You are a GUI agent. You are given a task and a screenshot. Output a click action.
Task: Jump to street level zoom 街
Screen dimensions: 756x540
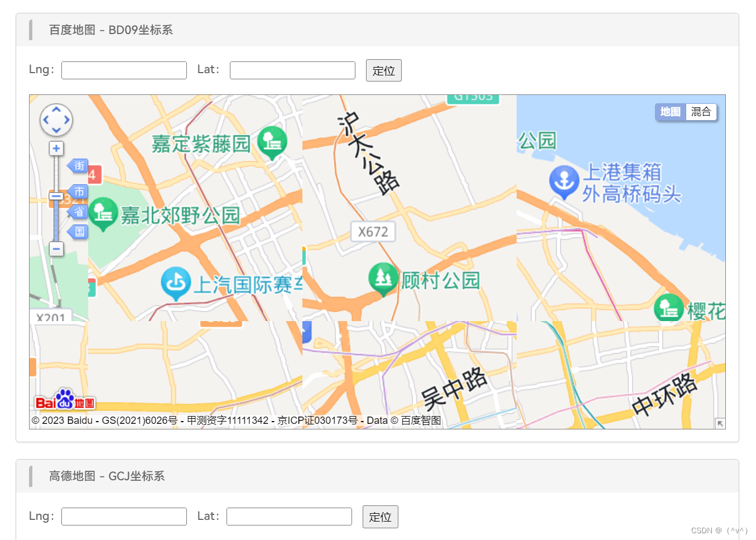pos(78,166)
